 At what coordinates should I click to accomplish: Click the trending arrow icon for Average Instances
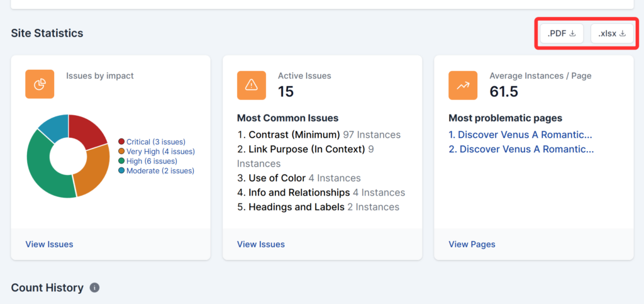point(463,84)
